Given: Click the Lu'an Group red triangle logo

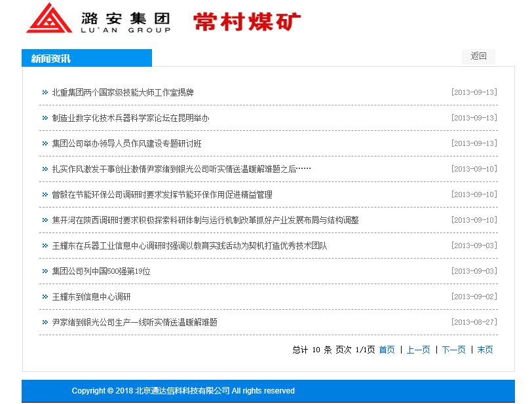Looking at the screenshot, I should 48,18.
